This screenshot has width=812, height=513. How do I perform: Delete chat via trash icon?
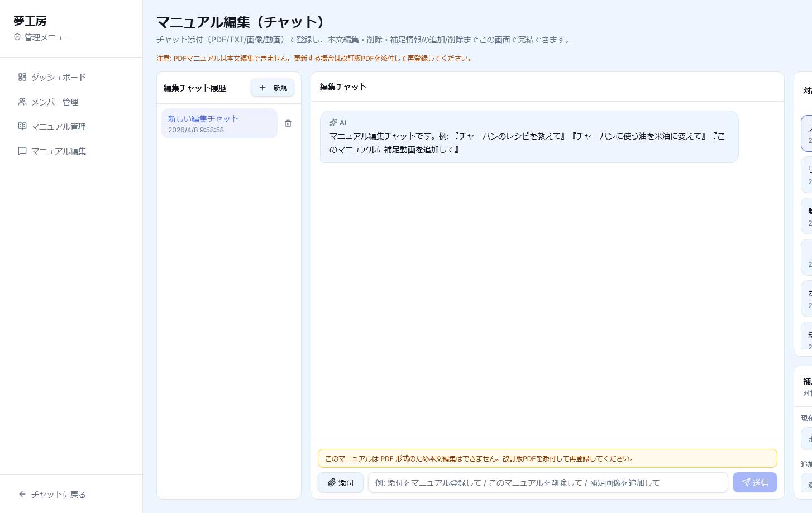coord(288,123)
